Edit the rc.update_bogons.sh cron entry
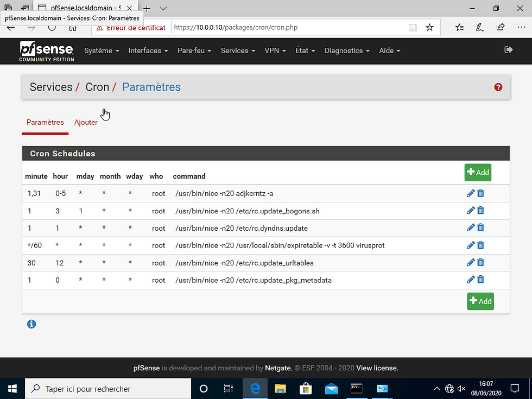Viewport: 532px width, 399px height. [x=471, y=211]
